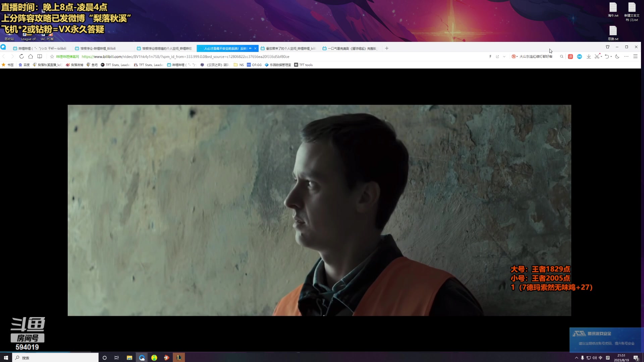Open the reading mode book icon
The height and width of the screenshot is (362, 644).
40,56
